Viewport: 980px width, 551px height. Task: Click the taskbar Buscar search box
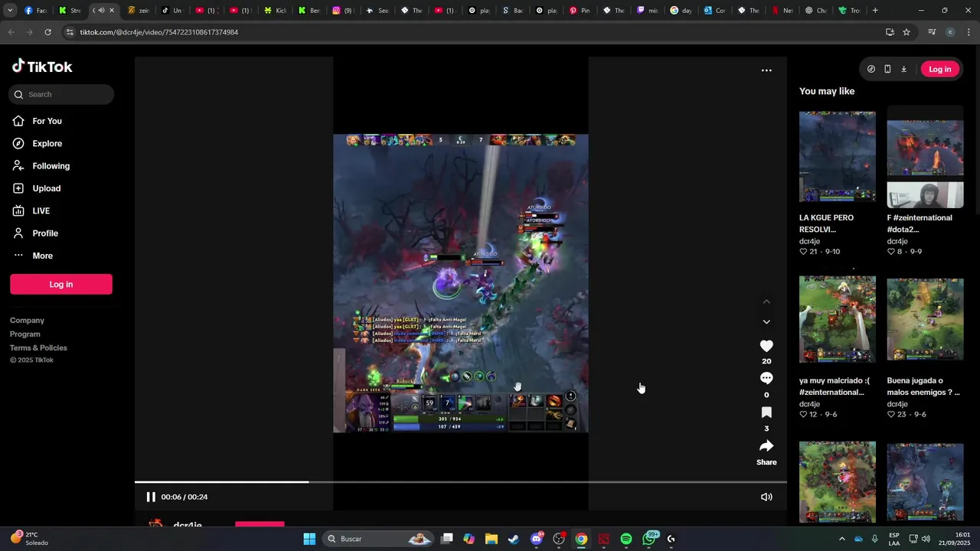tap(378, 539)
